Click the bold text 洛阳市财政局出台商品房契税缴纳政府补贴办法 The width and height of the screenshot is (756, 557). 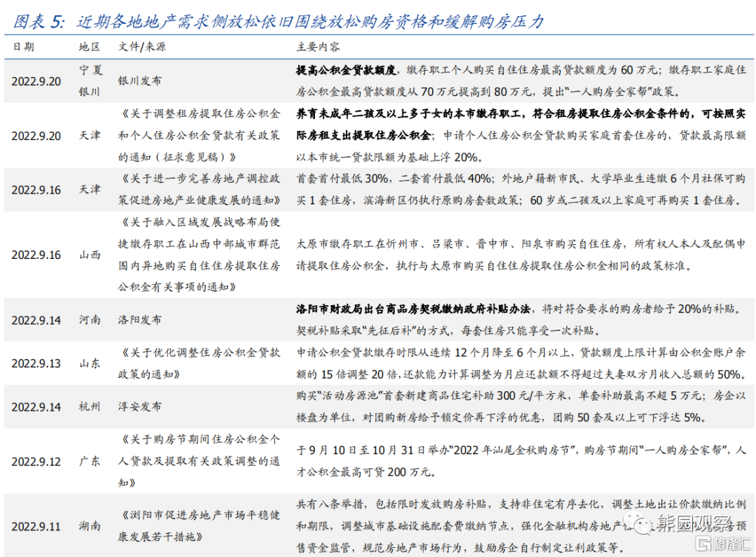pyautogui.click(x=413, y=309)
